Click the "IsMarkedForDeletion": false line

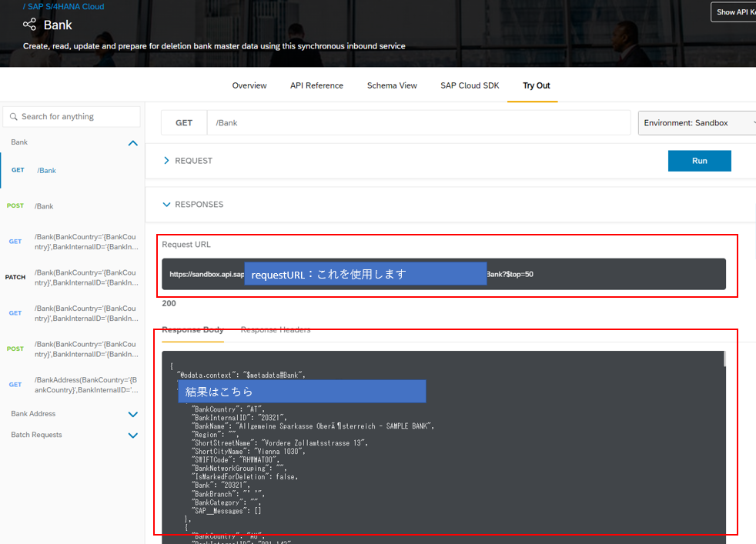(245, 477)
